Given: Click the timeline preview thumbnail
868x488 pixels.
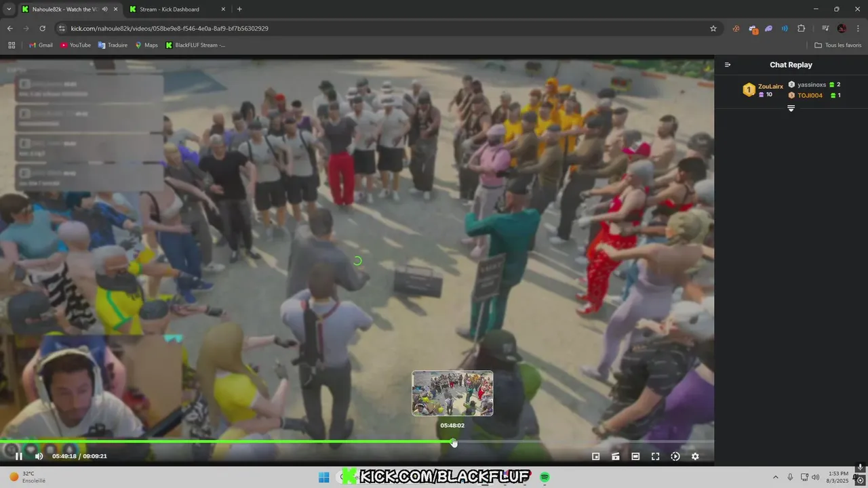Looking at the screenshot, I should (x=452, y=393).
